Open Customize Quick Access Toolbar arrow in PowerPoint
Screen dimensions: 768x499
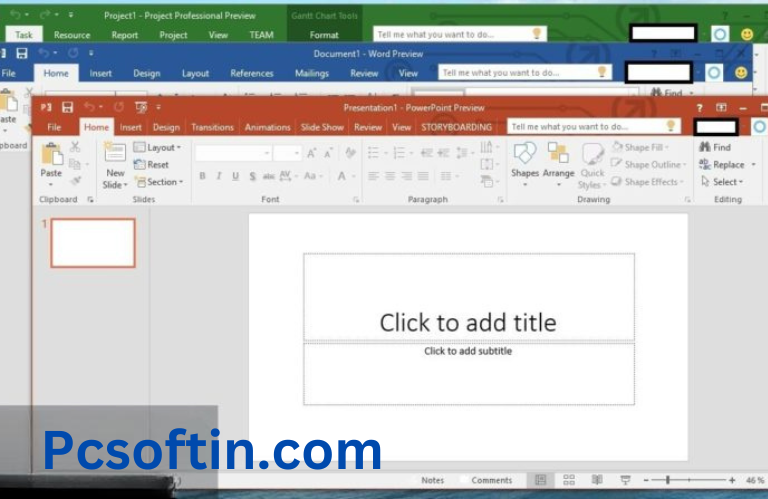(158, 107)
